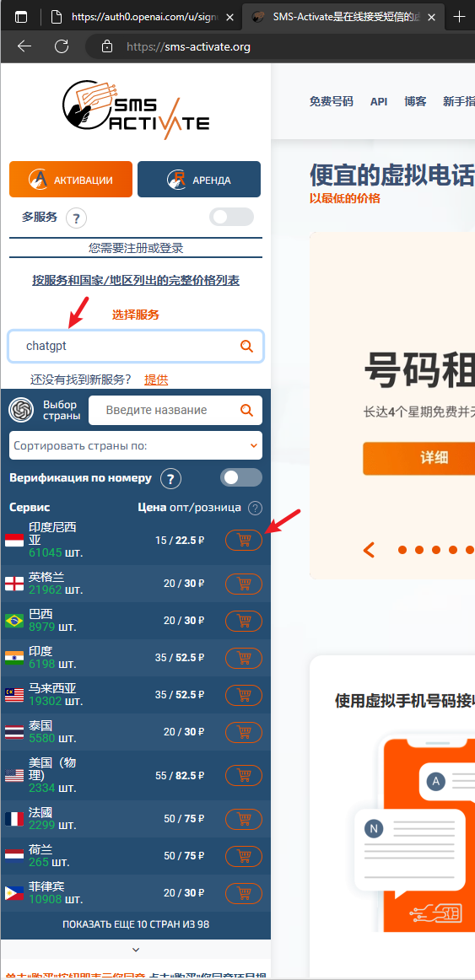Image resolution: width=475 pixels, height=980 pixels.
Task: Add Brazil (巴西) number to cart
Action: tap(244, 621)
